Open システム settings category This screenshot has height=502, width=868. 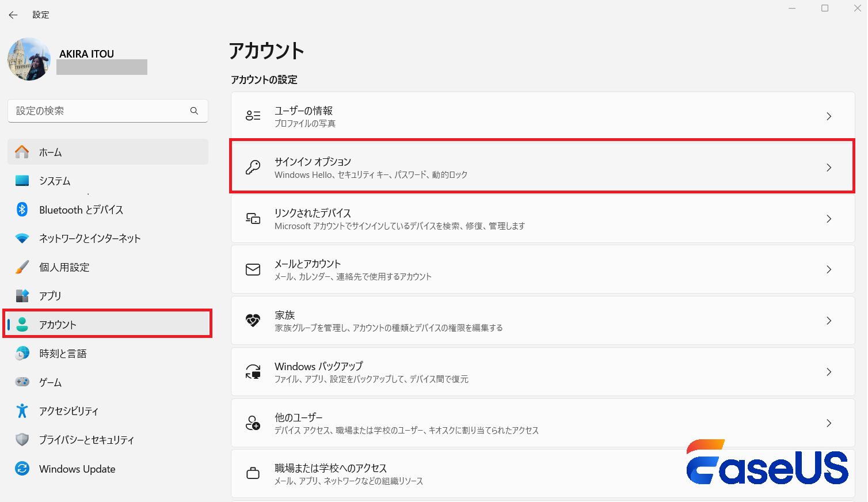pyautogui.click(x=55, y=181)
